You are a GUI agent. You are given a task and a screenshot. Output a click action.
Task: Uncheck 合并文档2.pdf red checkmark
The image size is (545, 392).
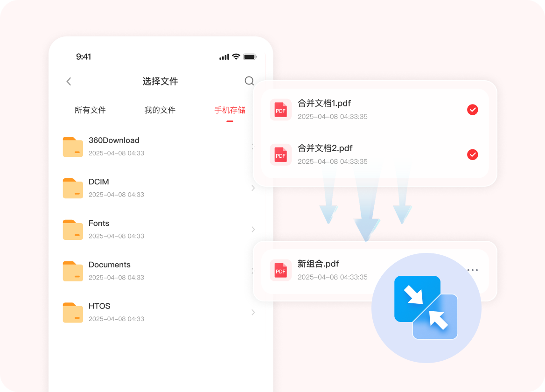coord(472,154)
